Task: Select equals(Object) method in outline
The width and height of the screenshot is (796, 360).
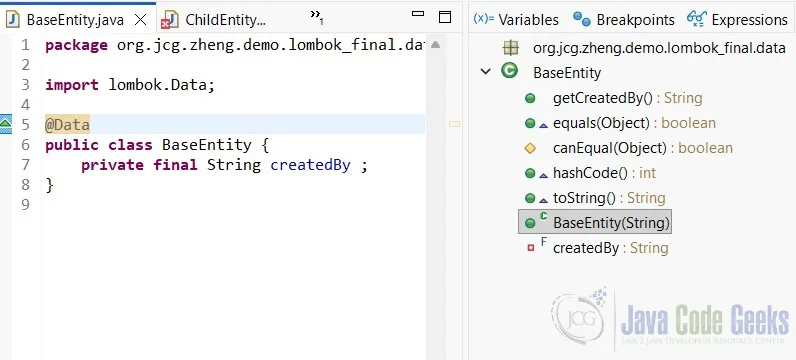Action: coord(635,123)
